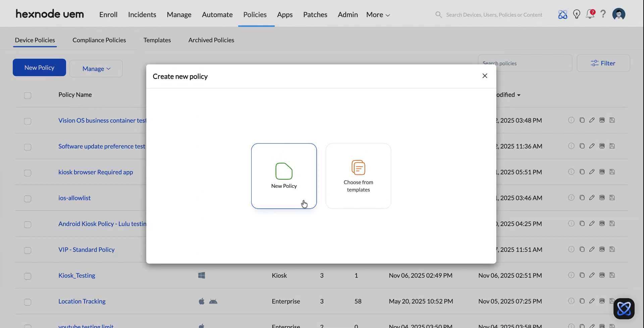View info icon for VIP - Standard Policy
The width and height of the screenshot is (644, 328).
coord(571,249)
